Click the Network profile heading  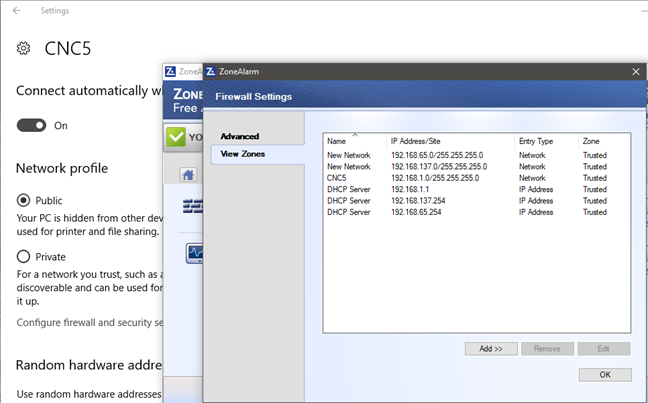[62, 168]
